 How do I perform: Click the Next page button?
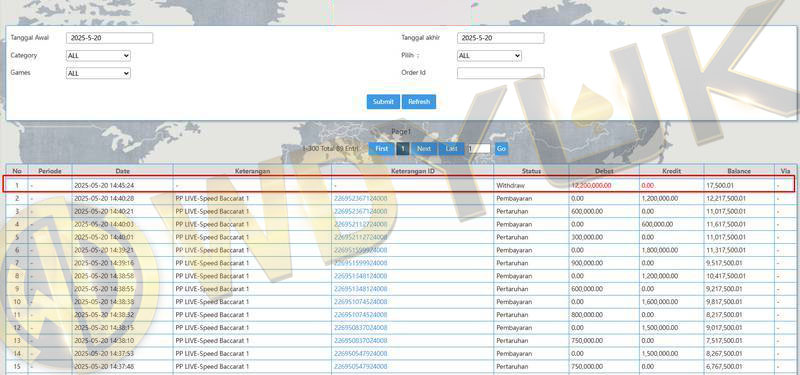423,148
